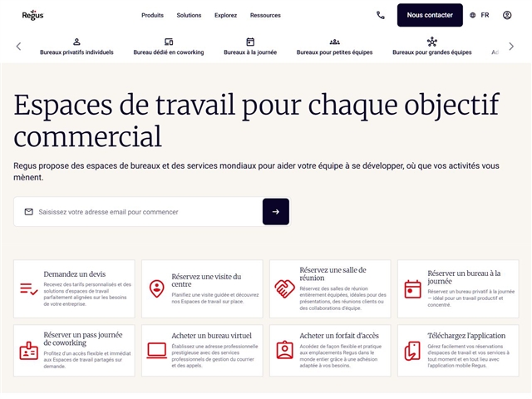The height and width of the screenshot is (399, 532).
Task: Click the Bureaux à la journée calendar icon
Action: tap(250, 42)
